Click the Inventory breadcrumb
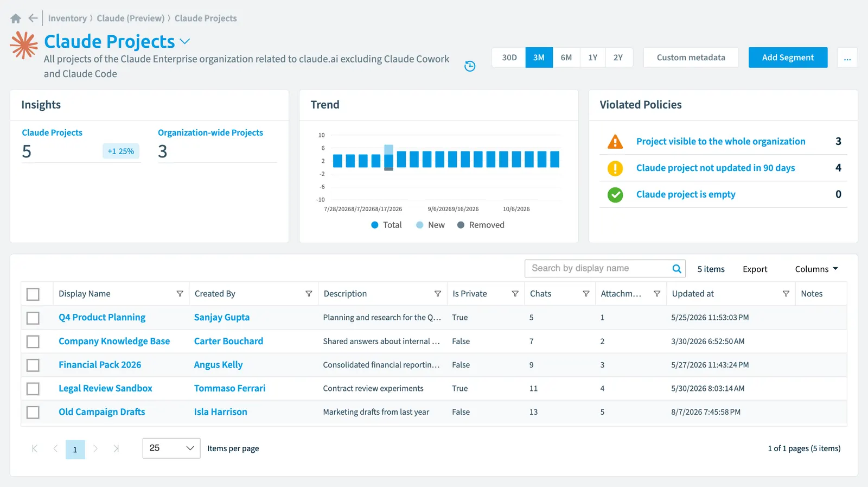The width and height of the screenshot is (868, 487). 67,18
